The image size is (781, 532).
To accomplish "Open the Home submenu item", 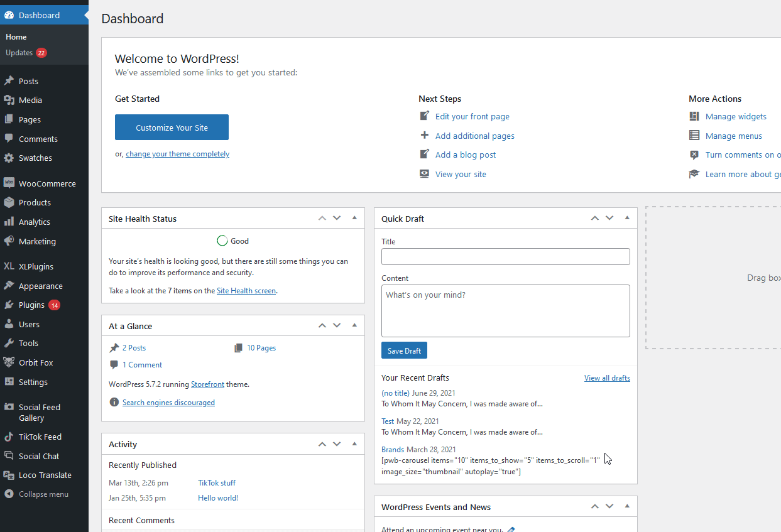I will pos(16,37).
